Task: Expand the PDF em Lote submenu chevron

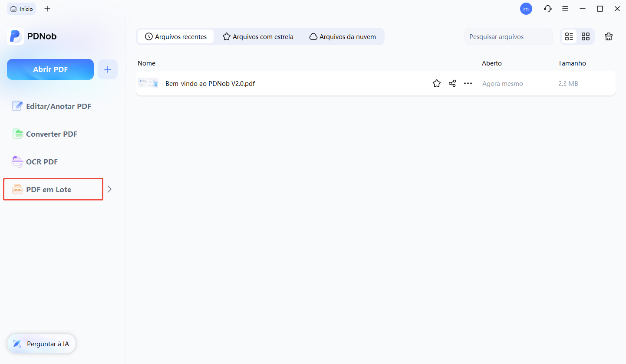Action: point(109,189)
